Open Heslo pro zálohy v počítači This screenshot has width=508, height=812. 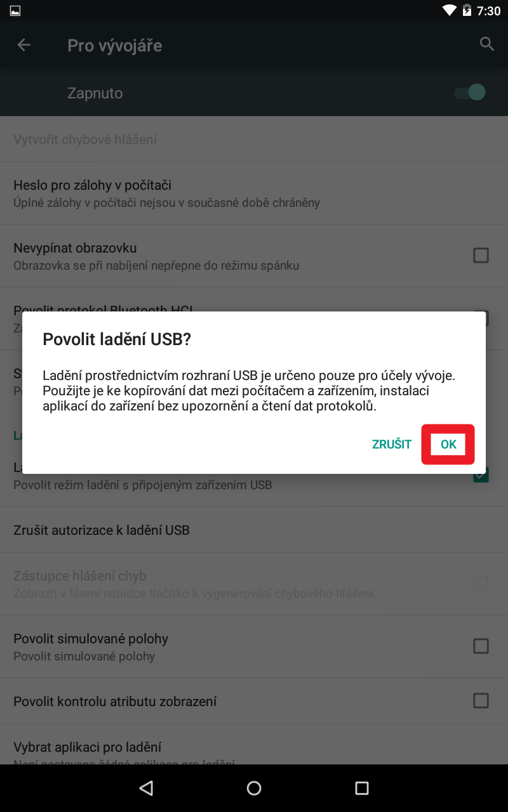point(254,193)
